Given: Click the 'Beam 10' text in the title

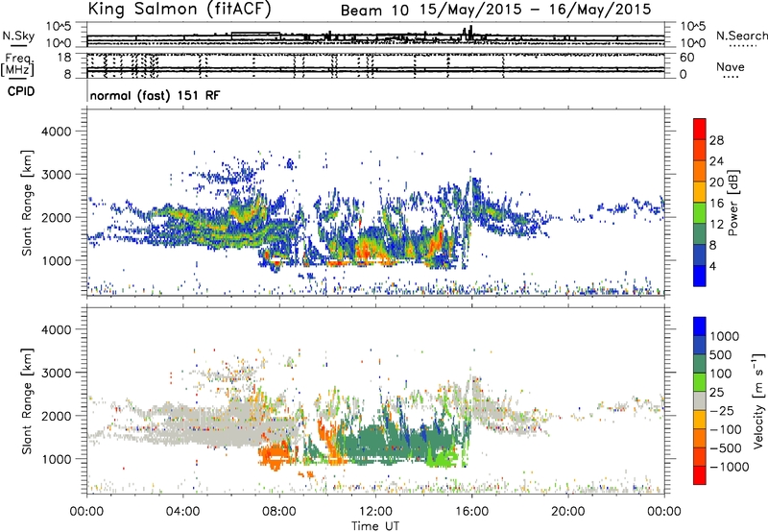Looking at the screenshot, I should click(374, 11).
